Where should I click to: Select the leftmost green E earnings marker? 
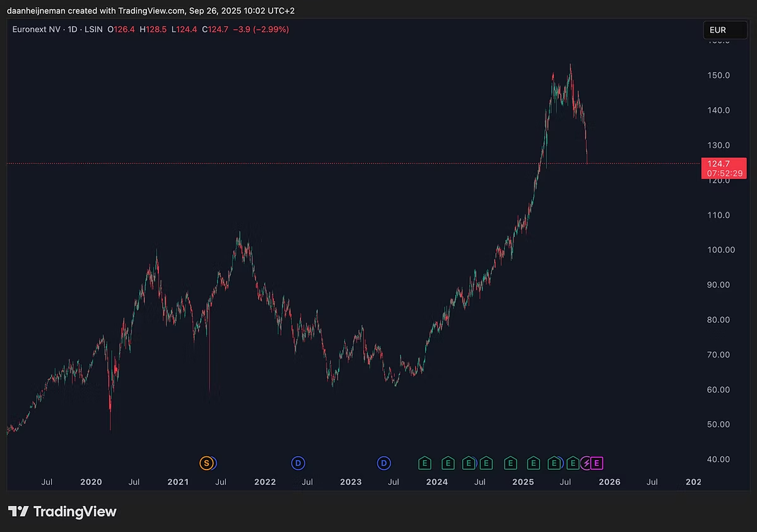[425, 463]
